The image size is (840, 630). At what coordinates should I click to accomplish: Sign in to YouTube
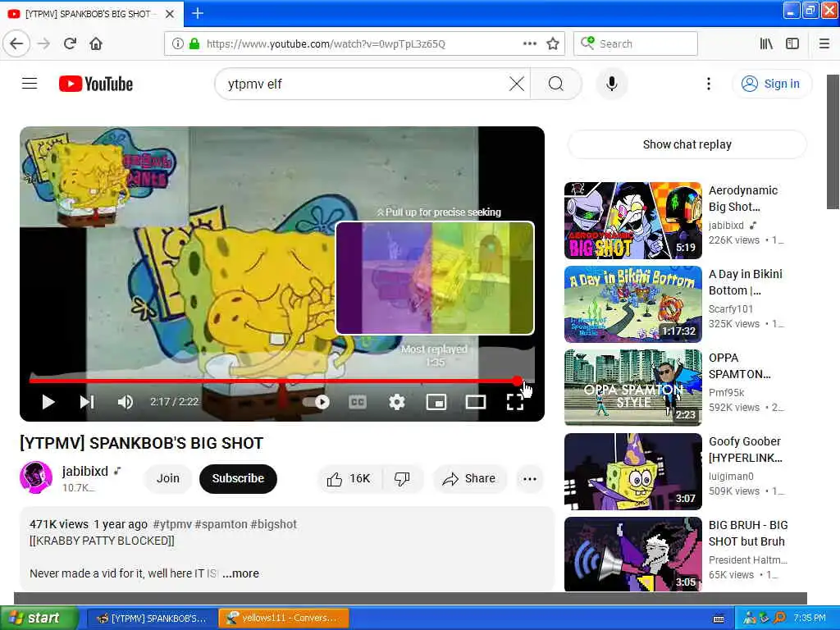pos(771,84)
